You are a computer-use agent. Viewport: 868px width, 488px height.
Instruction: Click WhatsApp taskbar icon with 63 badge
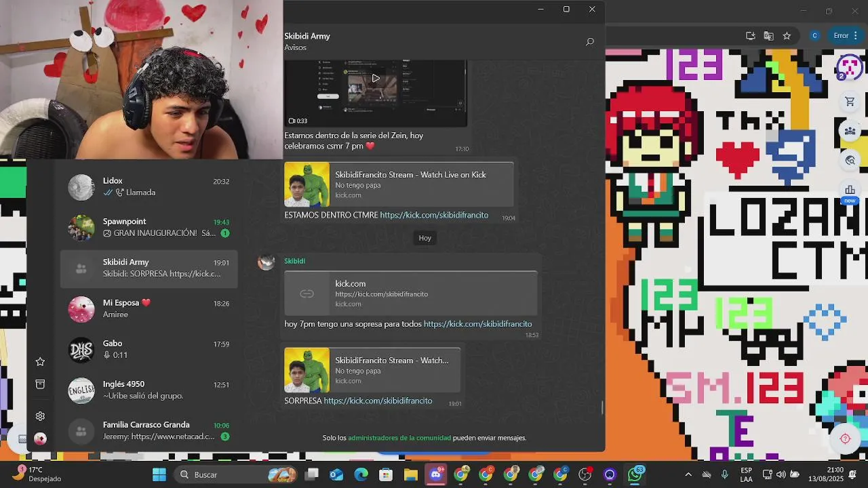coord(635,474)
